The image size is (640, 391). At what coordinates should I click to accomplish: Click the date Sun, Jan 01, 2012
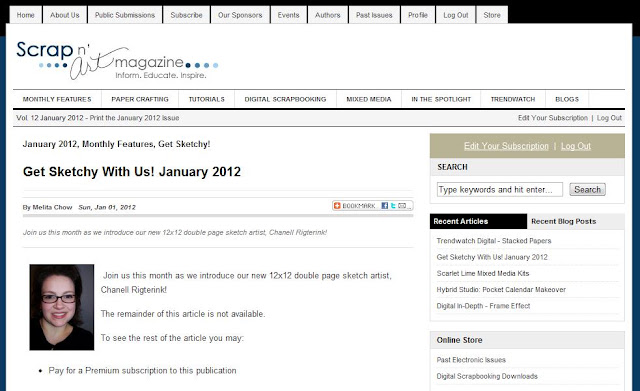[x=107, y=207]
